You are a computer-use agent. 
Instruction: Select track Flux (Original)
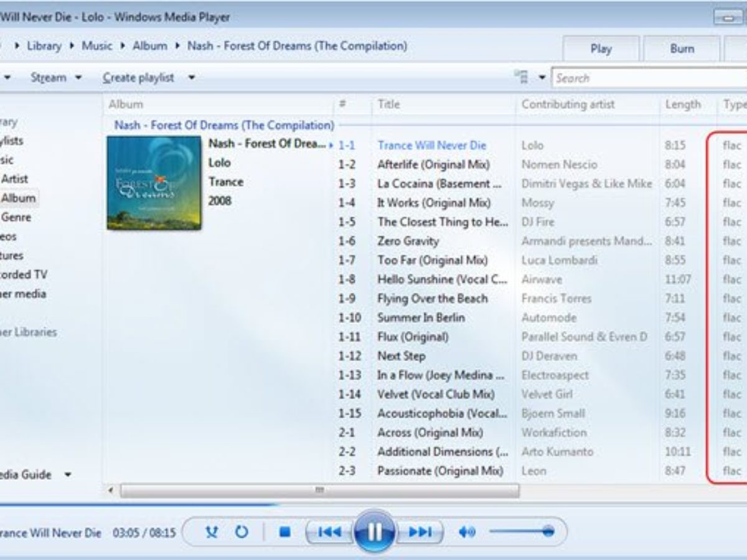tap(413, 337)
